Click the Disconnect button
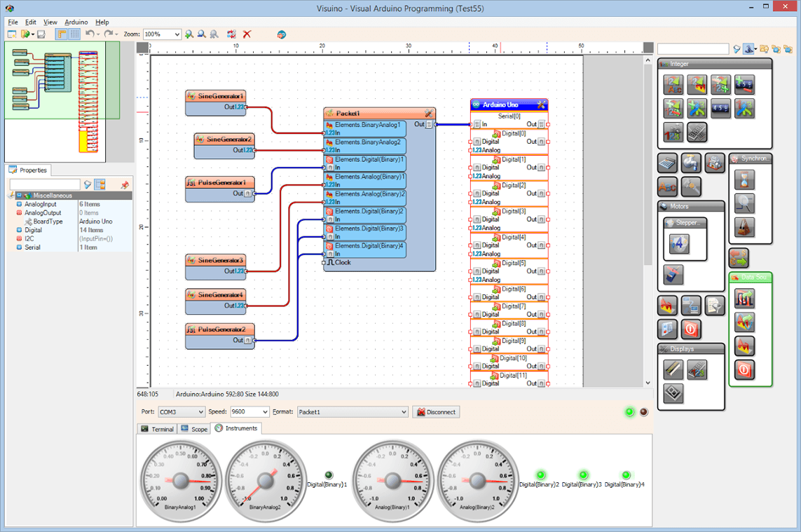The image size is (801, 532). (436, 412)
